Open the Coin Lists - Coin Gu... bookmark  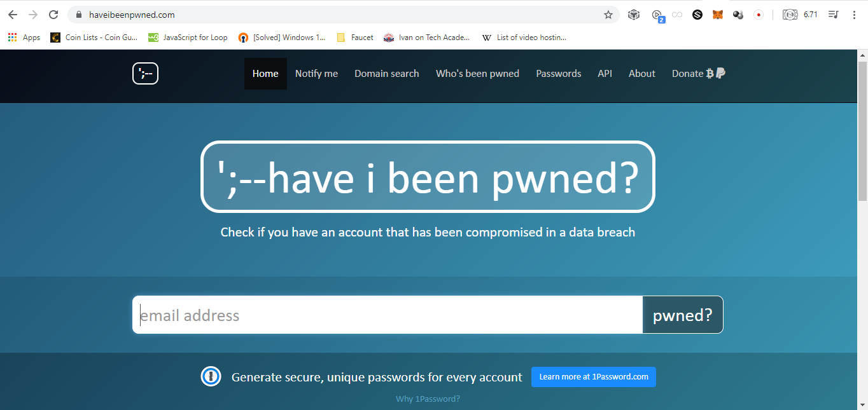[x=94, y=38]
